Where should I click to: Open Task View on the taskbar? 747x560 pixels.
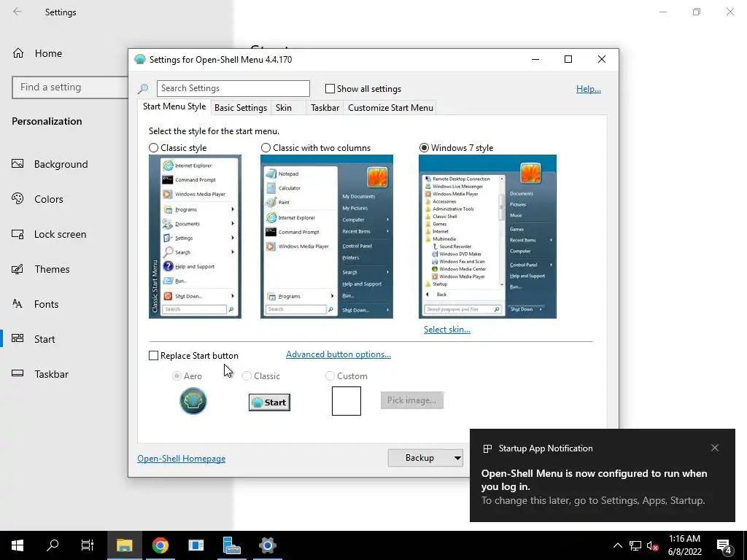[88, 545]
